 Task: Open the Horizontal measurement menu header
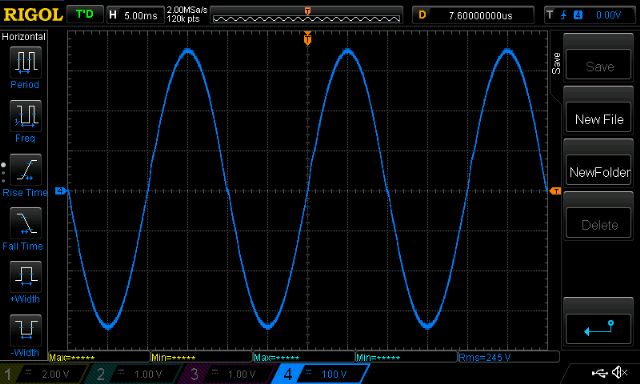click(24, 37)
